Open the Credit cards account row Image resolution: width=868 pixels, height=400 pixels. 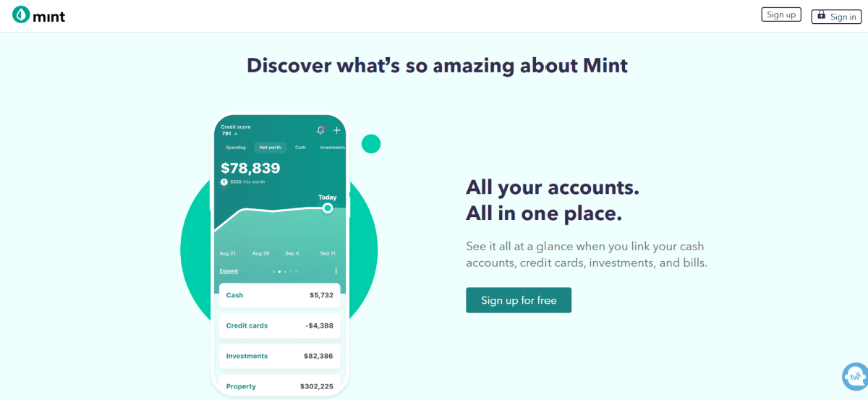click(x=280, y=325)
